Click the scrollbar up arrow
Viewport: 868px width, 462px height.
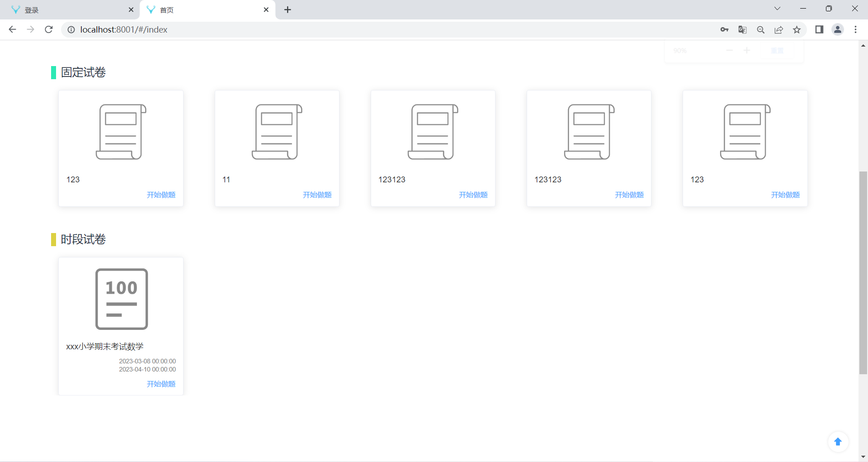coord(863,45)
